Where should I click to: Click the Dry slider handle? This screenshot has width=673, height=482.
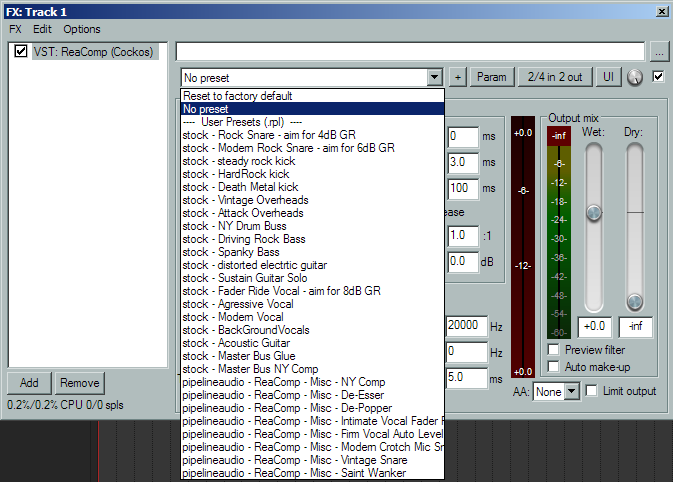click(x=635, y=302)
